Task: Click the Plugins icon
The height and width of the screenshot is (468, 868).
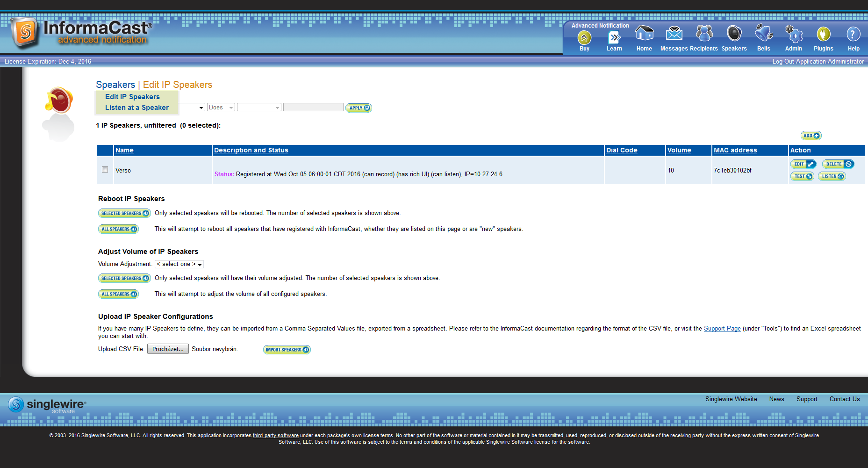Action: [x=823, y=34]
